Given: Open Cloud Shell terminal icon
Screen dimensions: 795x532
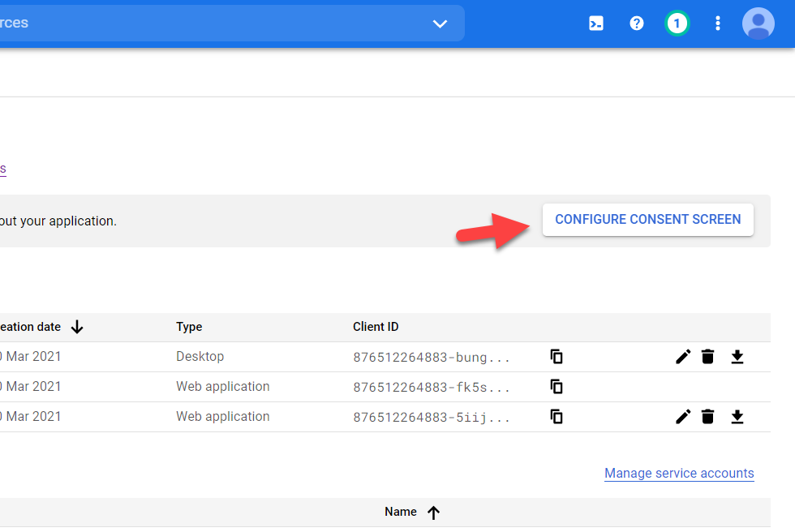Looking at the screenshot, I should (596, 24).
